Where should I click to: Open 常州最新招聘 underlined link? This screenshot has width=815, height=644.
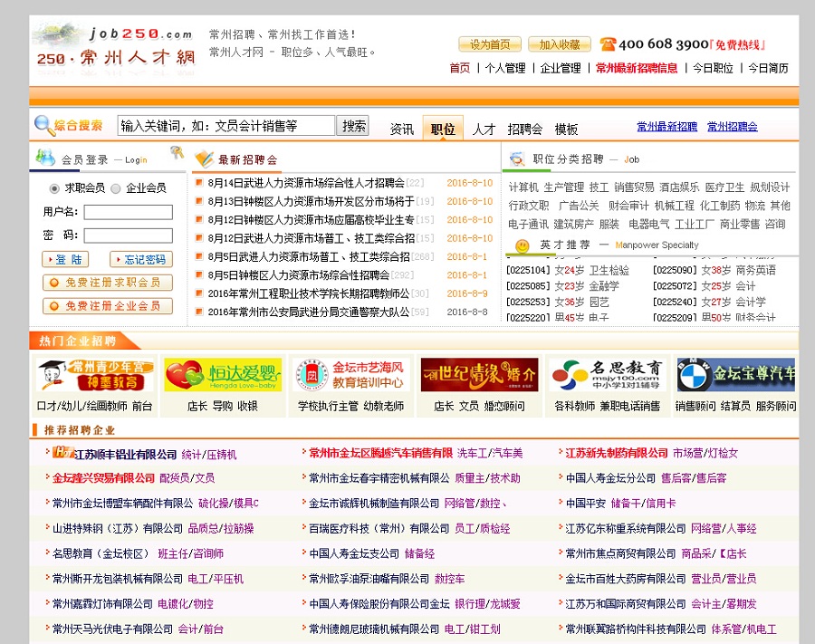pos(666,126)
